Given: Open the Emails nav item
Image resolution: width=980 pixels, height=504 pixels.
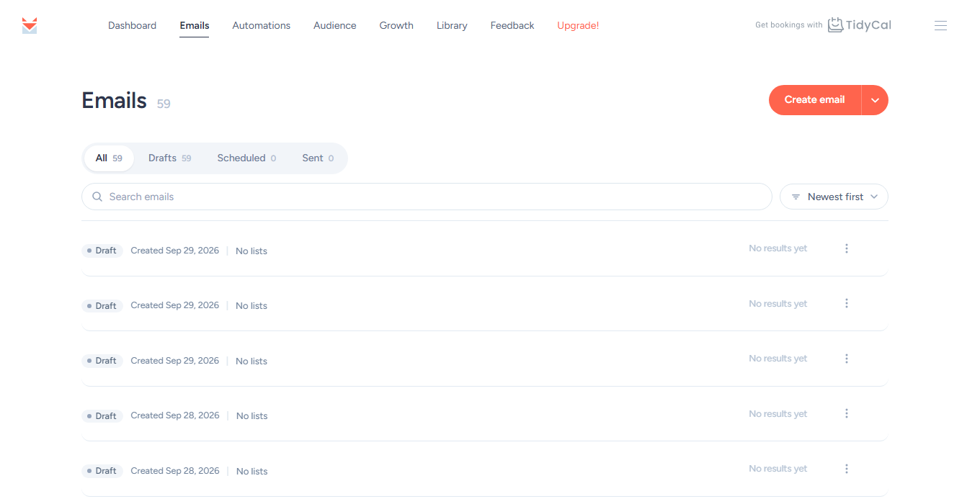Looking at the screenshot, I should coord(195,25).
